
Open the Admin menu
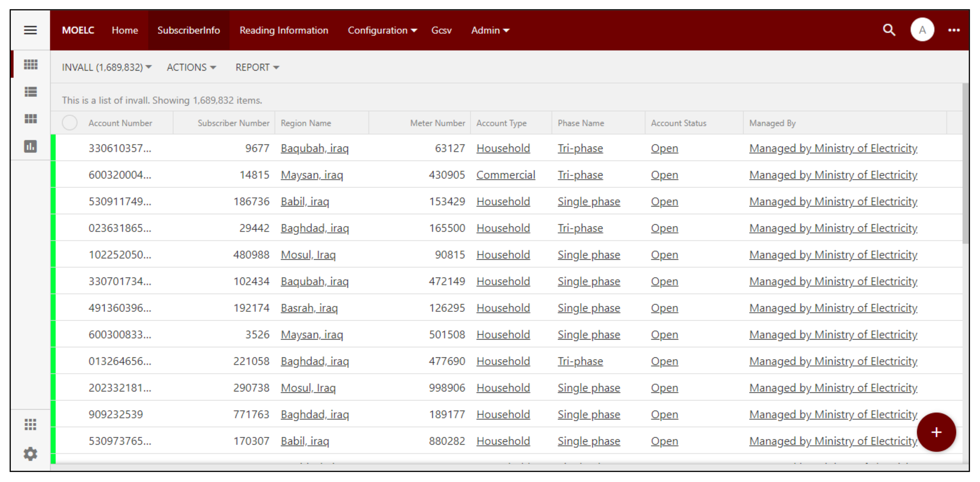coord(490,30)
